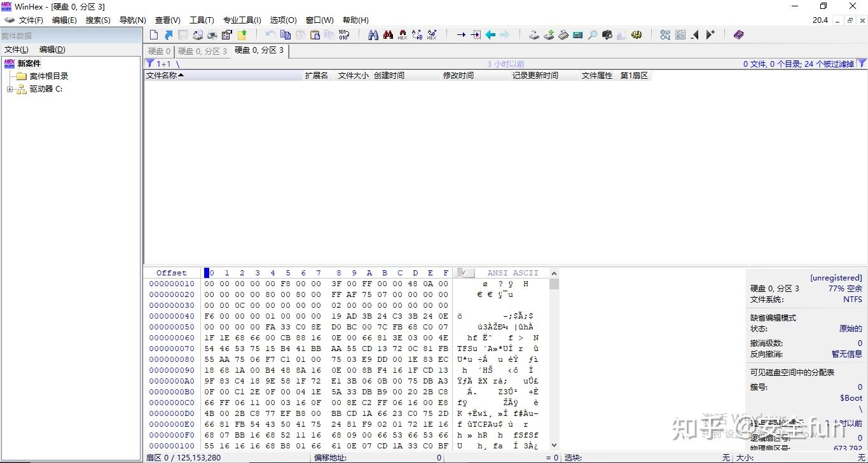
Task: Click the purple Help book icon
Action: 738,35
